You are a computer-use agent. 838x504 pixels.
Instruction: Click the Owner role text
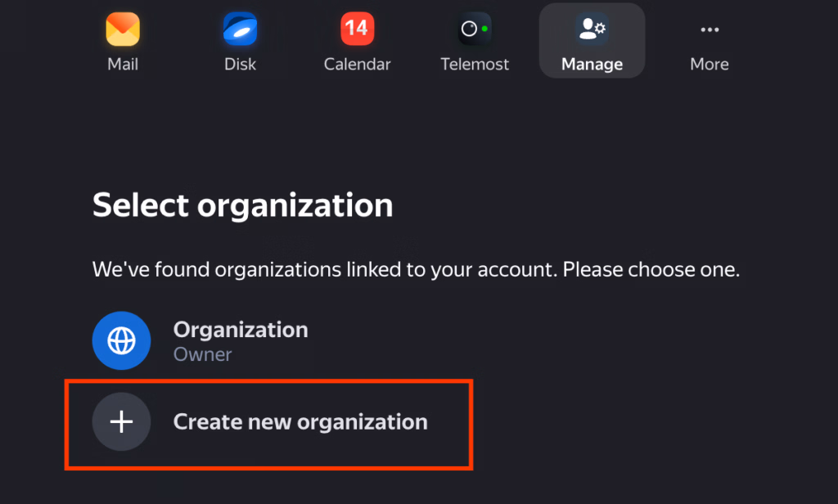pos(203,354)
